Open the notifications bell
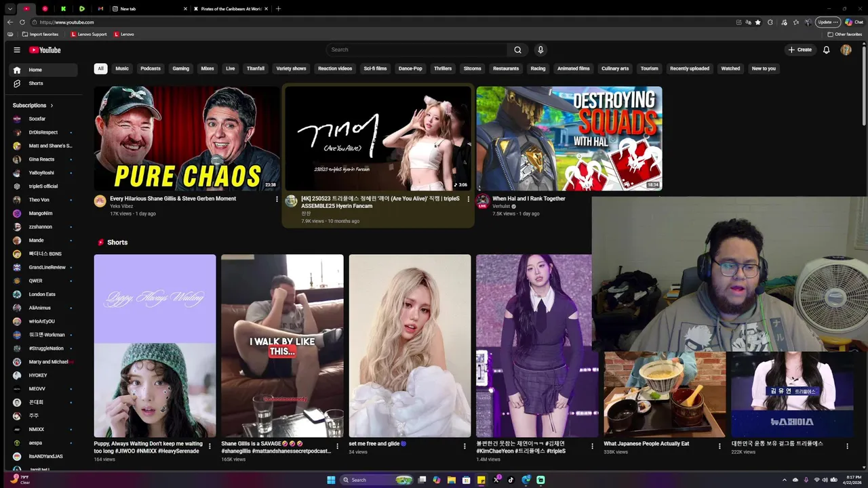The image size is (868, 488). 826,49
